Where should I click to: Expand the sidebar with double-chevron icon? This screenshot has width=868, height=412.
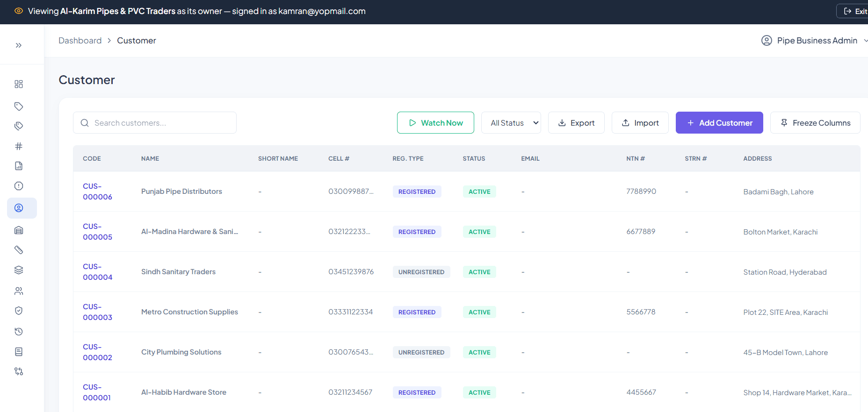19,45
